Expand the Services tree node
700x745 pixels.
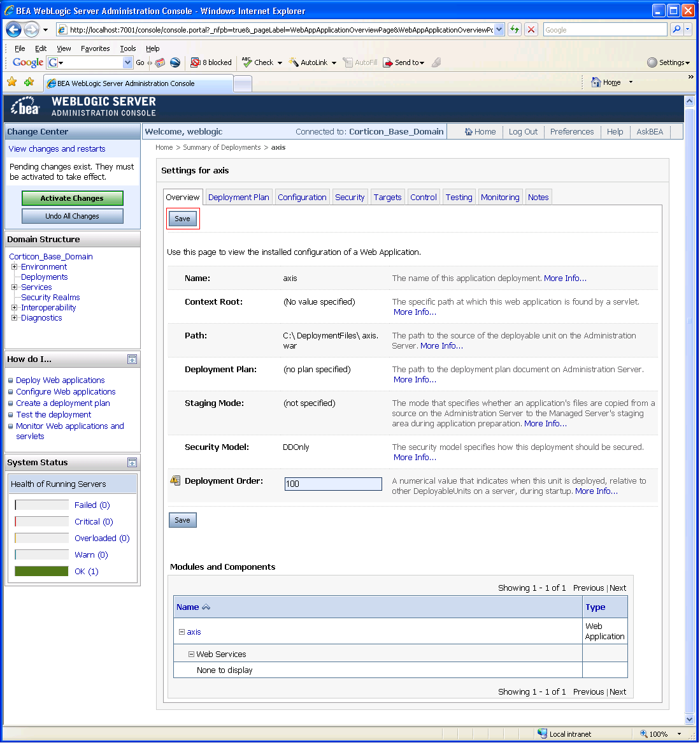[x=14, y=287]
